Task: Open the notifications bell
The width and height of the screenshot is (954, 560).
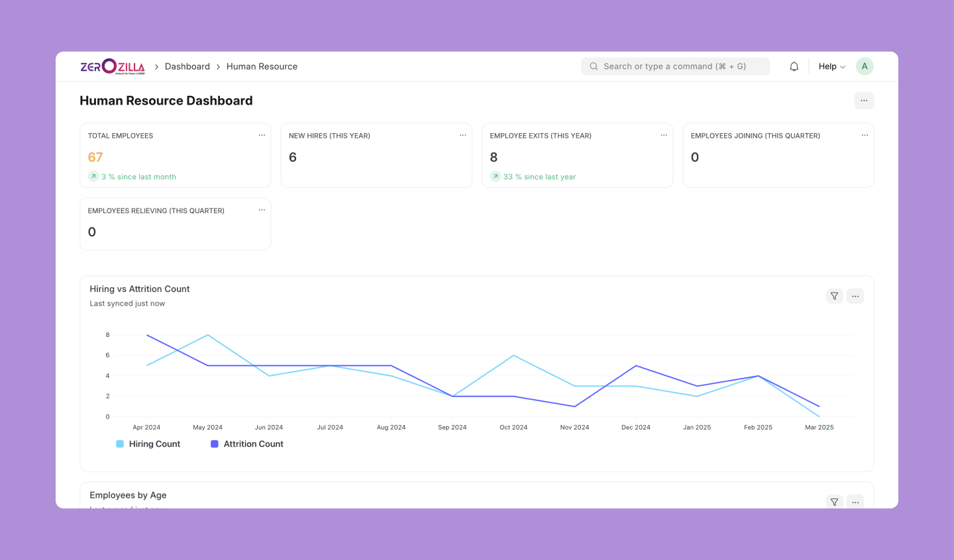Action: (x=794, y=66)
